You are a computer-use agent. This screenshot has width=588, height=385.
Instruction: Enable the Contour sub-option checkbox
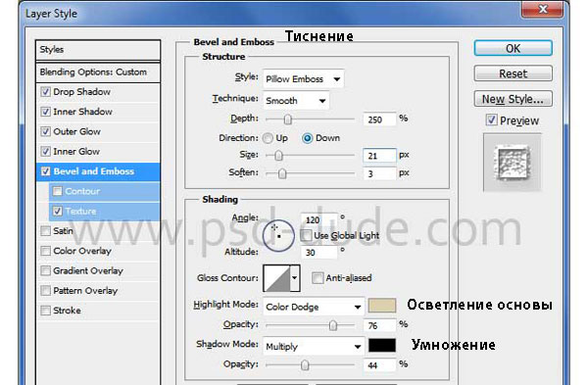(x=58, y=191)
